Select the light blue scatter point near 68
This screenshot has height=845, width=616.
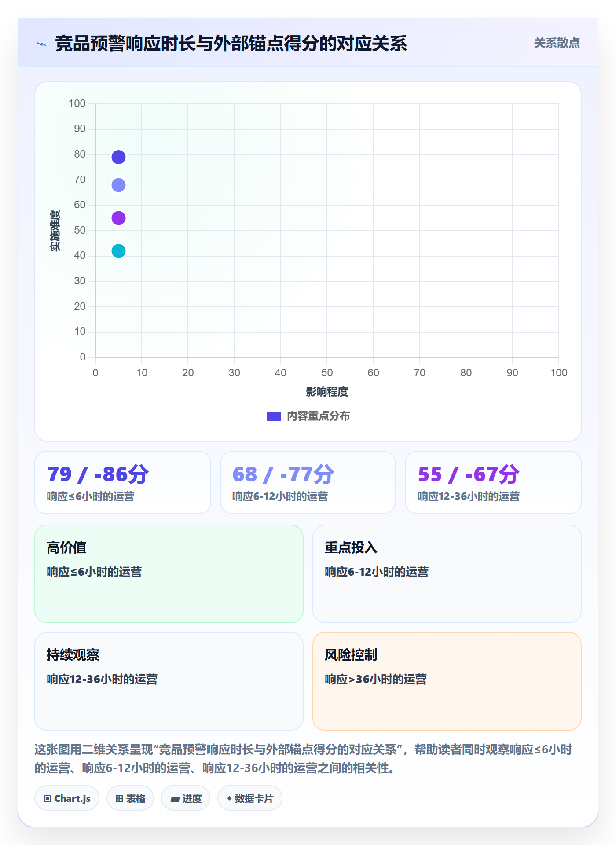pyautogui.click(x=118, y=185)
